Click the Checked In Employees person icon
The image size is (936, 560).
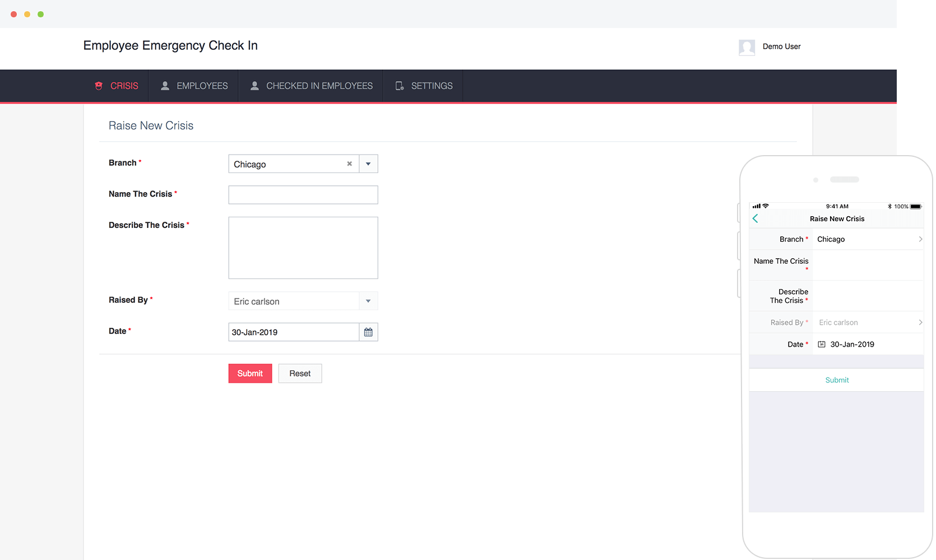(x=254, y=86)
